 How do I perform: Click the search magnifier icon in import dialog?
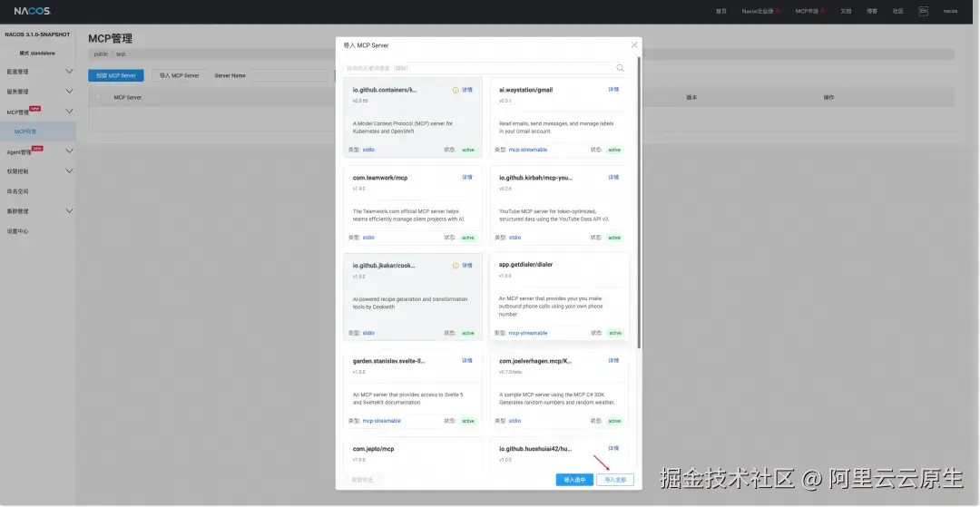tap(620, 68)
